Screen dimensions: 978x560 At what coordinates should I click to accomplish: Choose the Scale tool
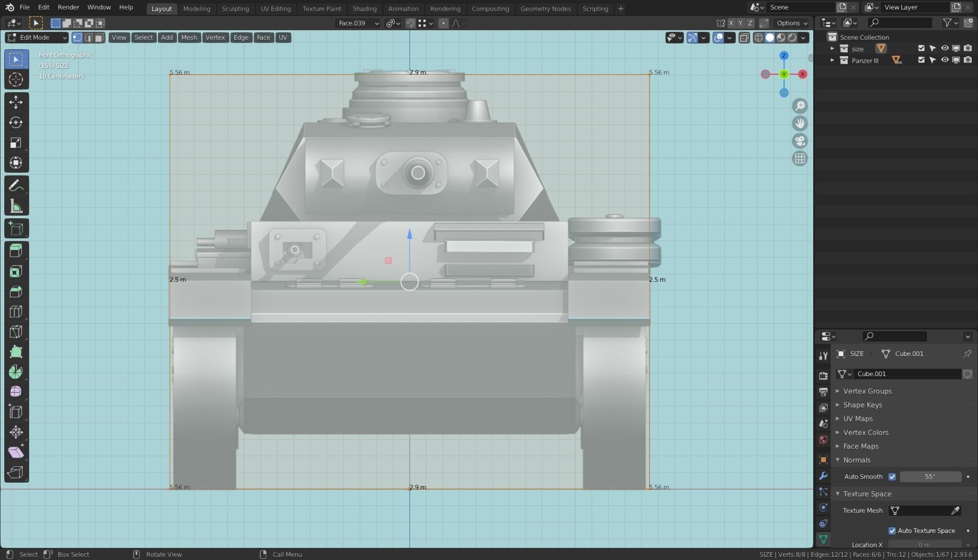[16, 143]
